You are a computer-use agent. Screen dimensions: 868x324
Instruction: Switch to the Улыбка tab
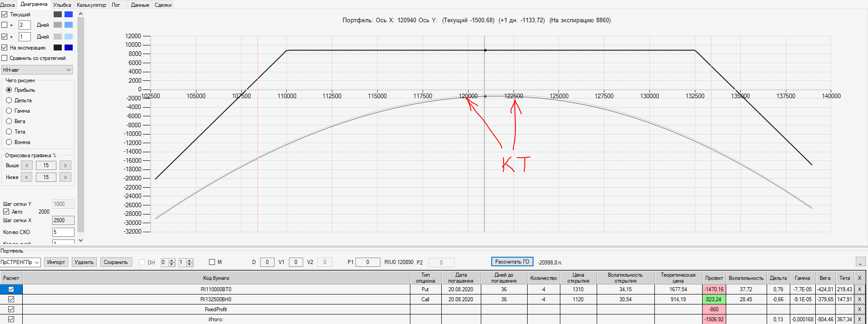62,5
